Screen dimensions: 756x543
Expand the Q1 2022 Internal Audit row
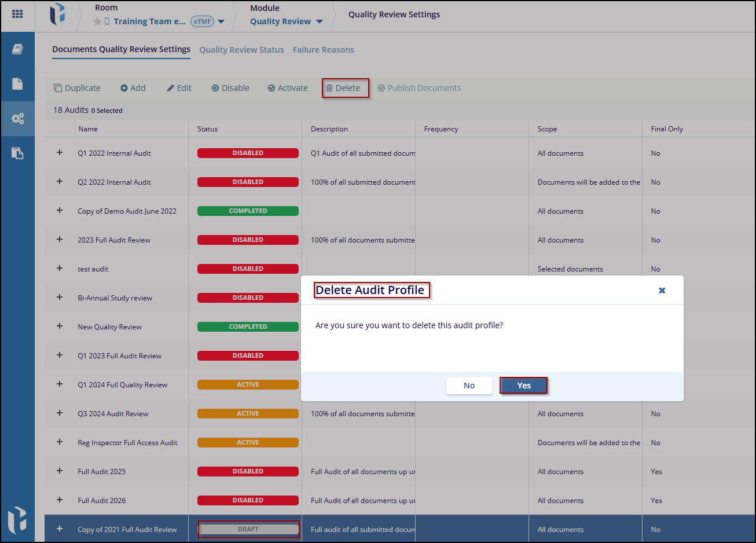tap(60, 153)
